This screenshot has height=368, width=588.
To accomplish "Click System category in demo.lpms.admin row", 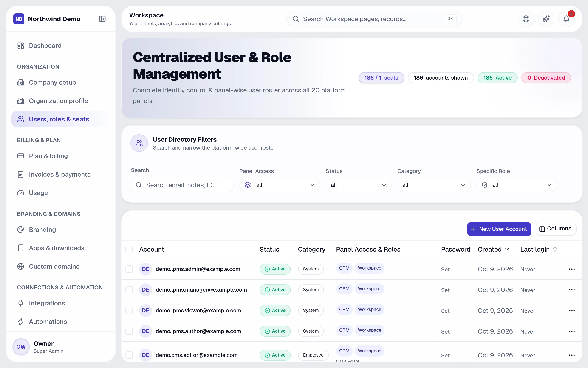I will pos(311,269).
